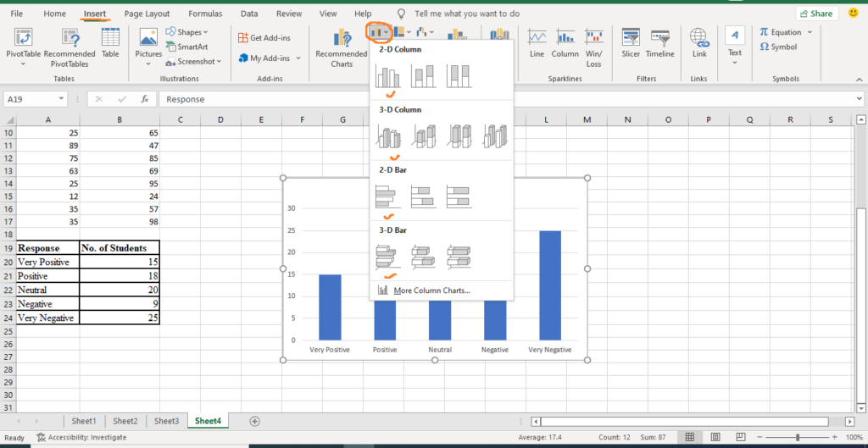Click the Timeline filter icon

tap(659, 37)
